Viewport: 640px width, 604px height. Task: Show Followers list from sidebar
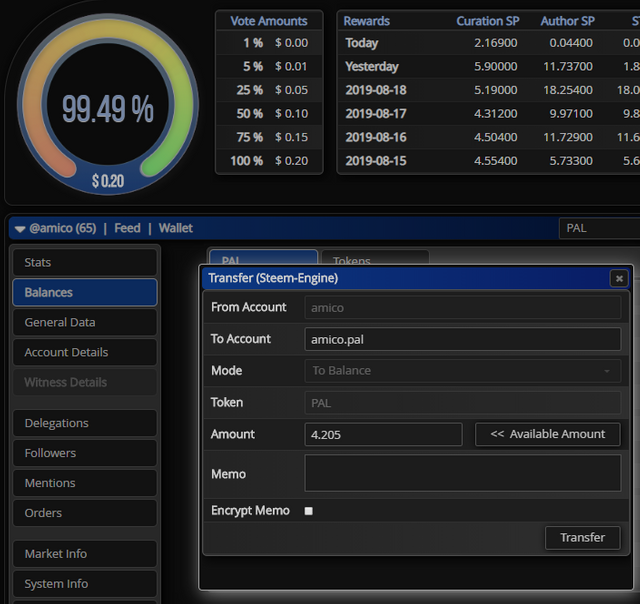point(85,453)
